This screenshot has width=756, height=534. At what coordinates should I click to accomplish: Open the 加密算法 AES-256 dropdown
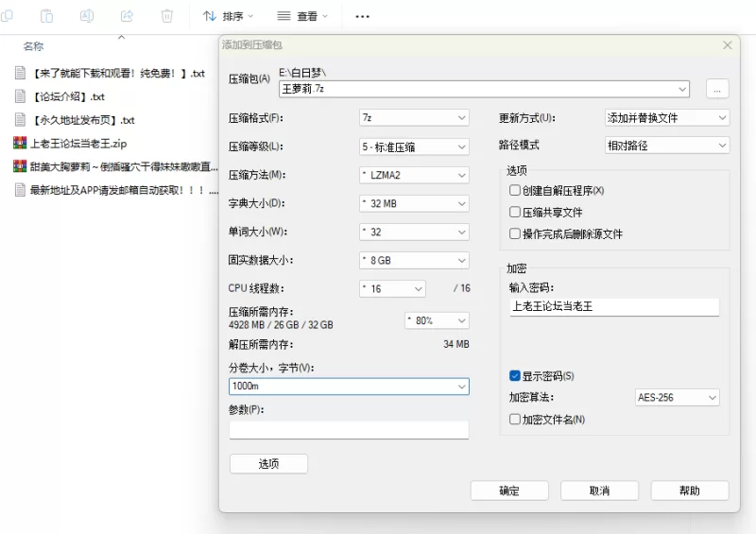coord(677,398)
